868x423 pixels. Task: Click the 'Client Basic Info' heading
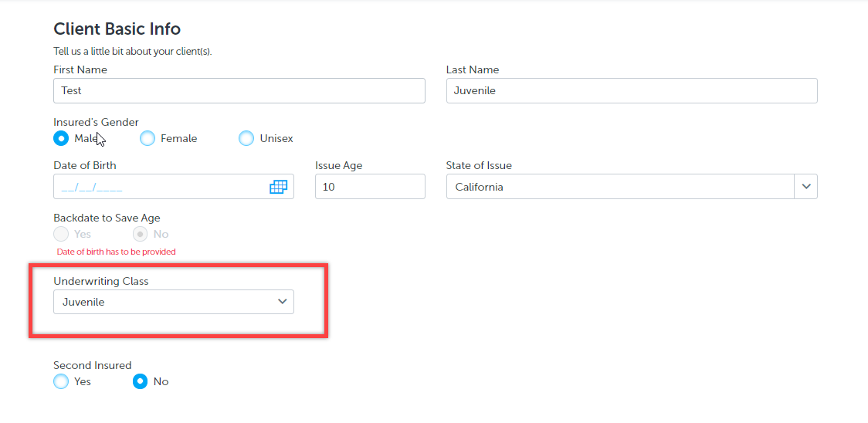pos(117,29)
